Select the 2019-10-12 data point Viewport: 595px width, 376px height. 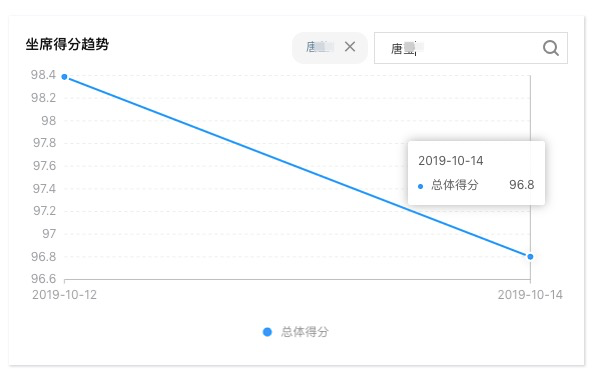tap(65, 77)
